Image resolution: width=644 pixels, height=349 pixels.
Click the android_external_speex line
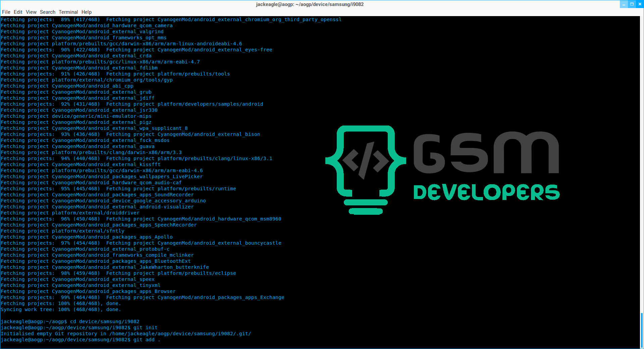coord(77,280)
